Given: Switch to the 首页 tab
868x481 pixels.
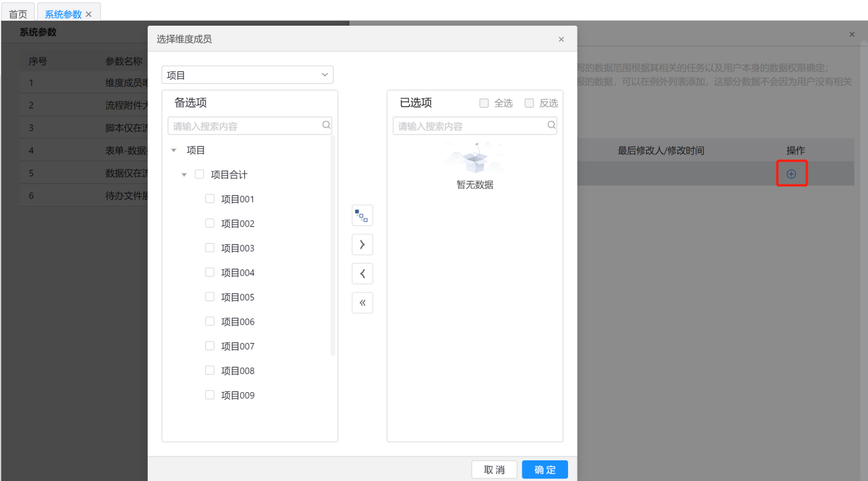Looking at the screenshot, I should point(18,14).
